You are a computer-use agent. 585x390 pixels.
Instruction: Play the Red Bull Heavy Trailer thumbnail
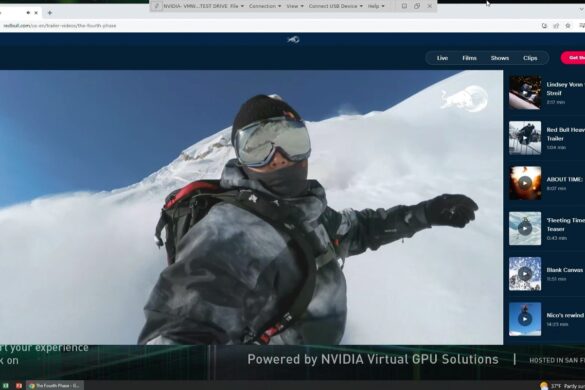pyautogui.click(x=525, y=138)
